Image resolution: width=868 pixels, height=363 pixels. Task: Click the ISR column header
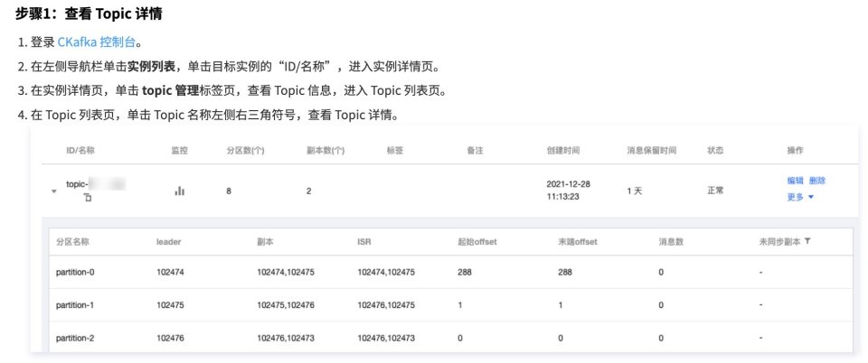click(364, 242)
